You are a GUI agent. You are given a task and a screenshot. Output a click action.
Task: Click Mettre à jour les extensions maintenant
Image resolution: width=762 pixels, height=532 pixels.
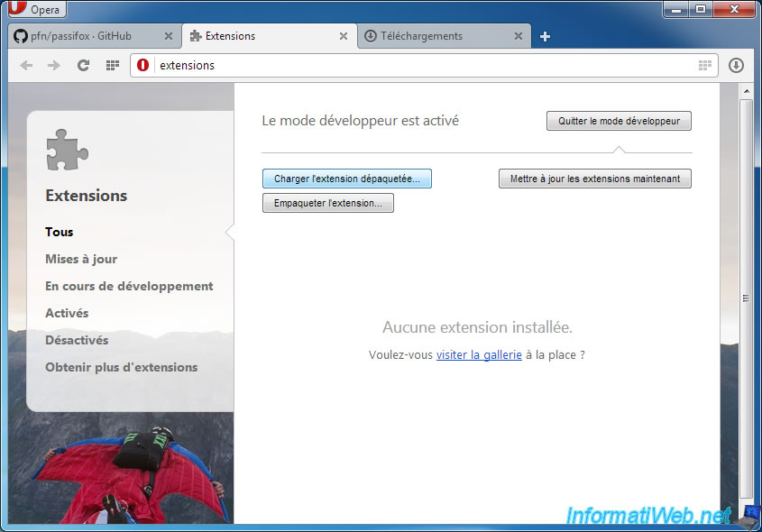pyautogui.click(x=595, y=179)
